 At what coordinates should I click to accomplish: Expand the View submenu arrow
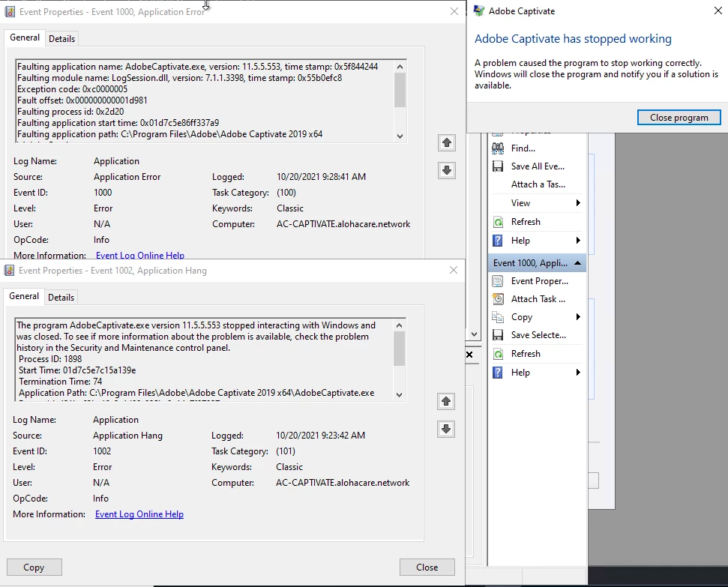pos(578,202)
